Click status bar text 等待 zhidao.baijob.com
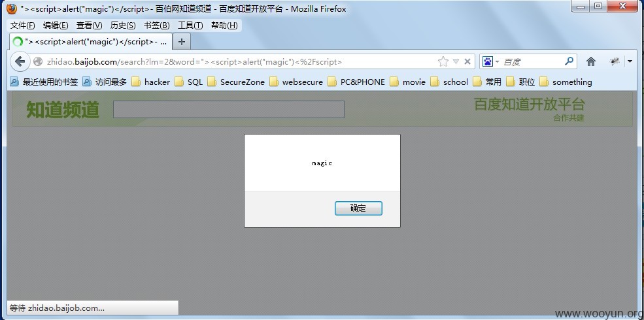644x320 pixels. [57, 308]
